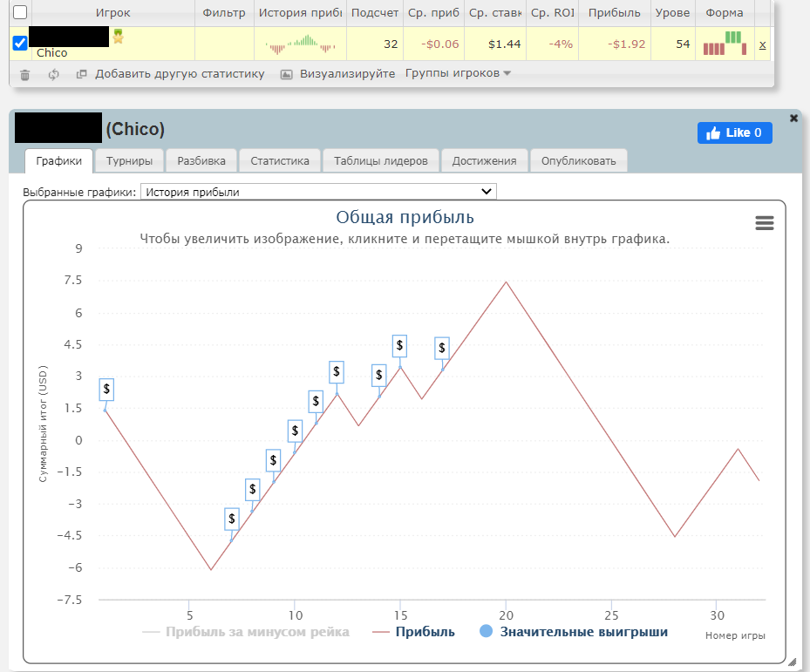
Task: Sort by the Прибыль column header
Action: pyautogui.click(x=615, y=13)
